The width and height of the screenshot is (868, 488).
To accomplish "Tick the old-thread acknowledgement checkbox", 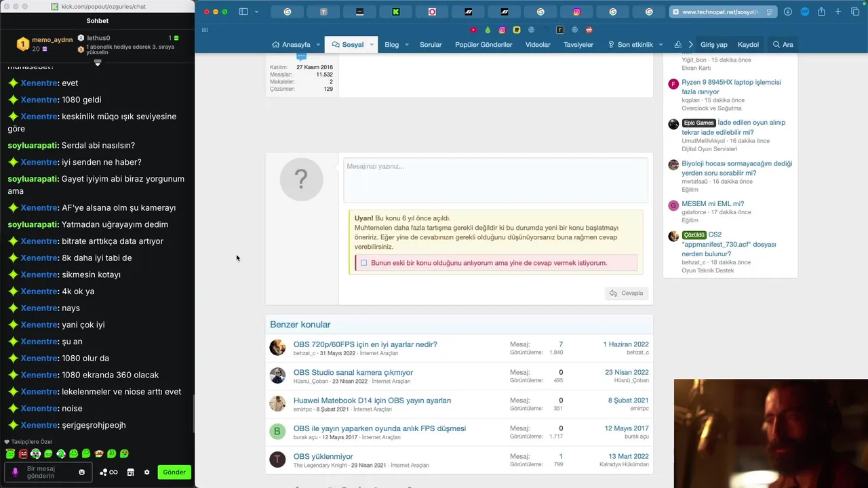I will click(364, 263).
